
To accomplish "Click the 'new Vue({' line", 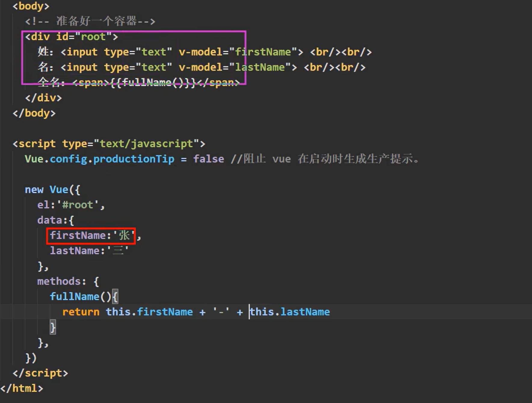I will 52,190.
